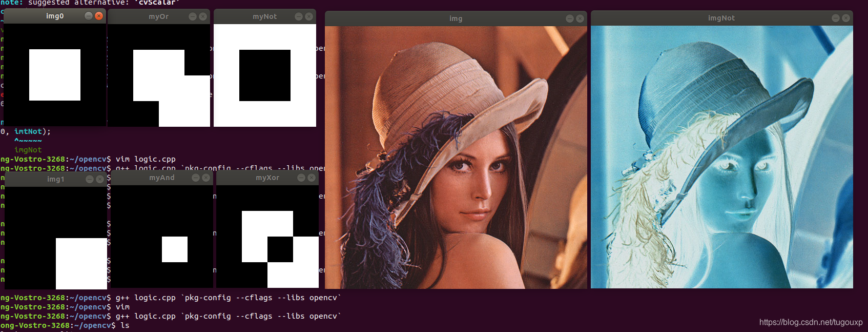
Task: Minimize the myAnd window
Action: 196,178
